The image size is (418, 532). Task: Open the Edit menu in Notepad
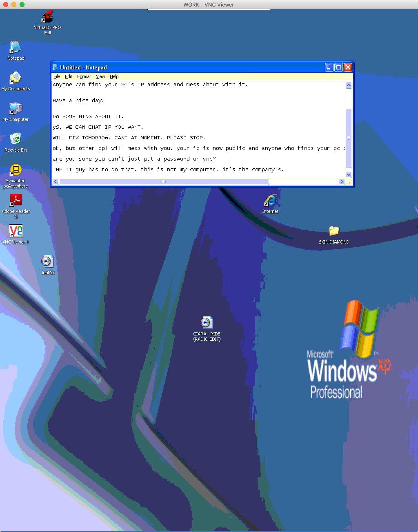pyautogui.click(x=69, y=76)
